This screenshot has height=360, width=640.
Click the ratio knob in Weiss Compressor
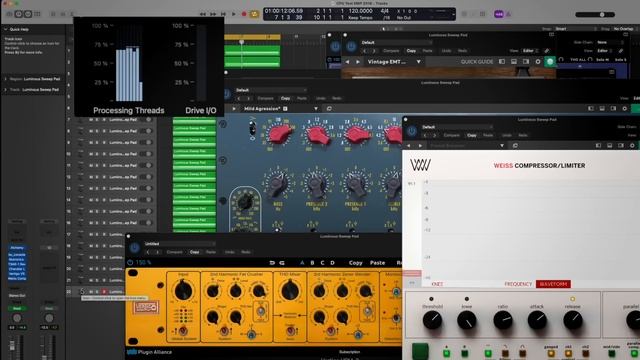click(503, 320)
